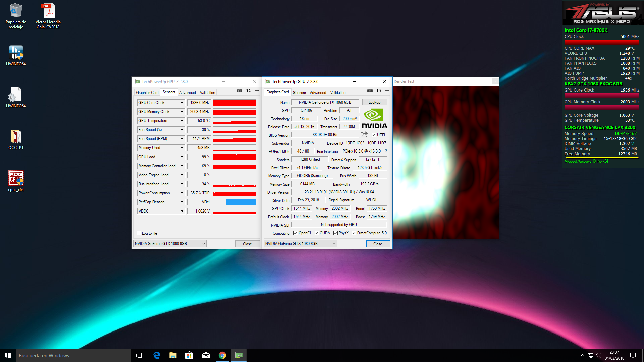The width and height of the screenshot is (644, 362).
Task: Click the Búsqueda en Windows search box
Action: 74,355
